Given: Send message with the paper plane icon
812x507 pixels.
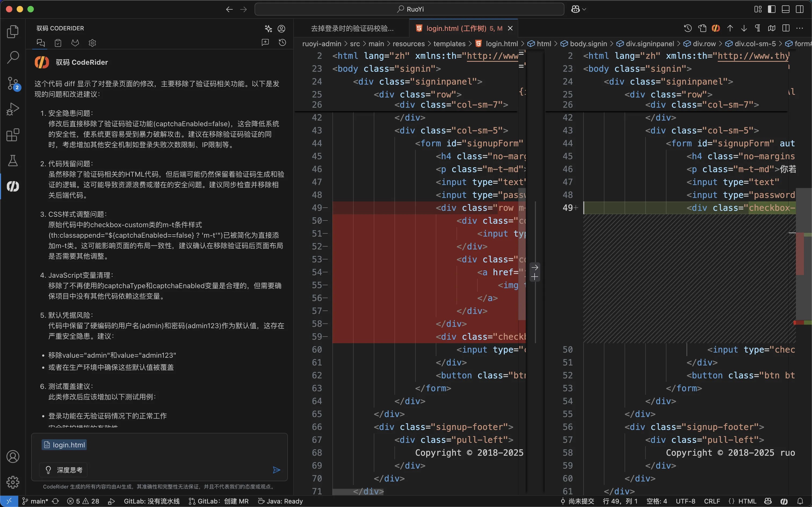Looking at the screenshot, I should (x=276, y=470).
